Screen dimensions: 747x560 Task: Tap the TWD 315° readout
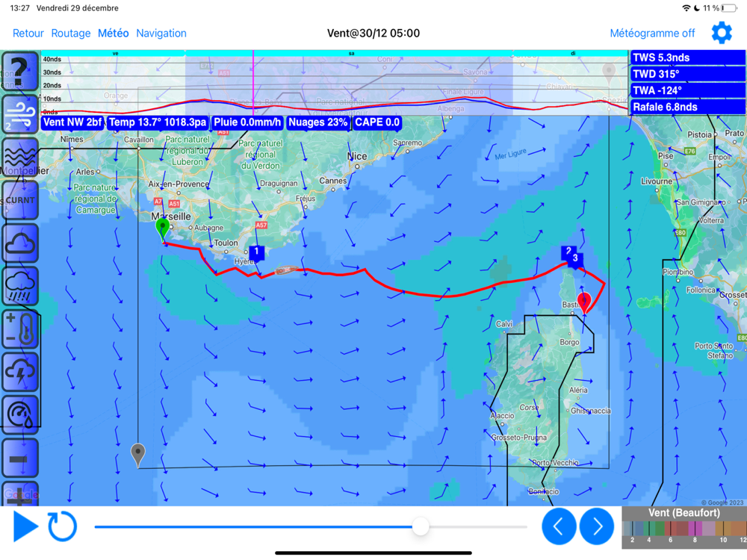coord(688,74)
